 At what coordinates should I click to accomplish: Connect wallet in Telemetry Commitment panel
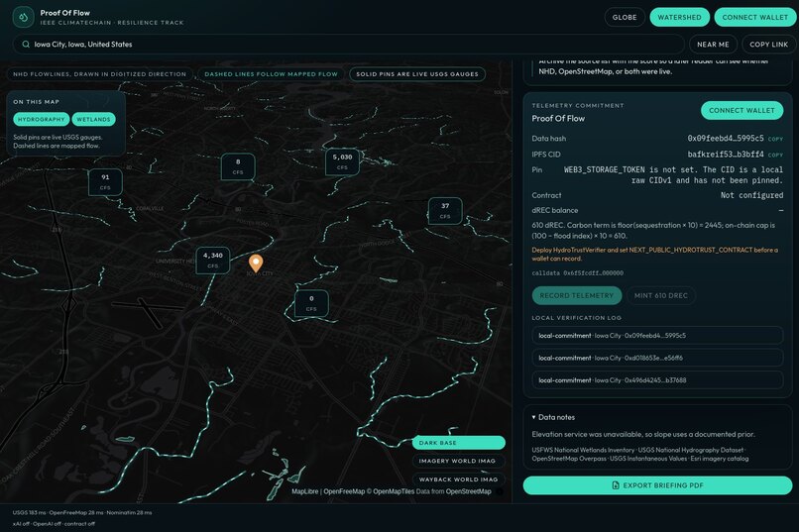coord(742,111)
